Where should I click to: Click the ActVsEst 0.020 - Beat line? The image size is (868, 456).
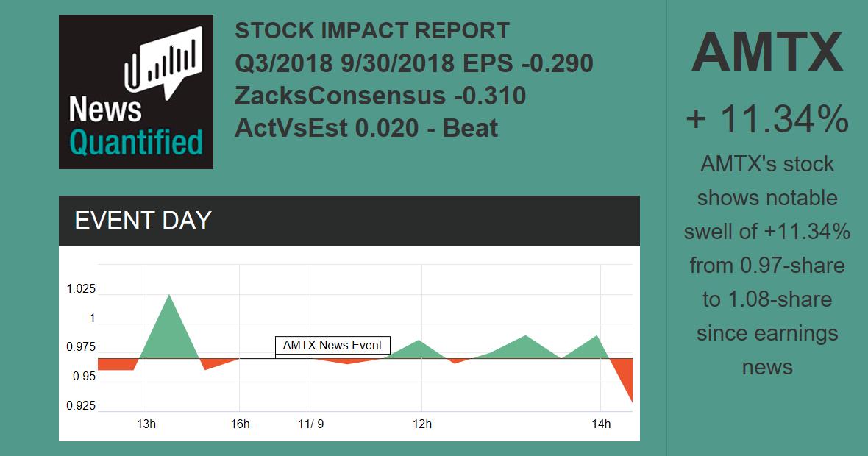click(x=366, y=128)
